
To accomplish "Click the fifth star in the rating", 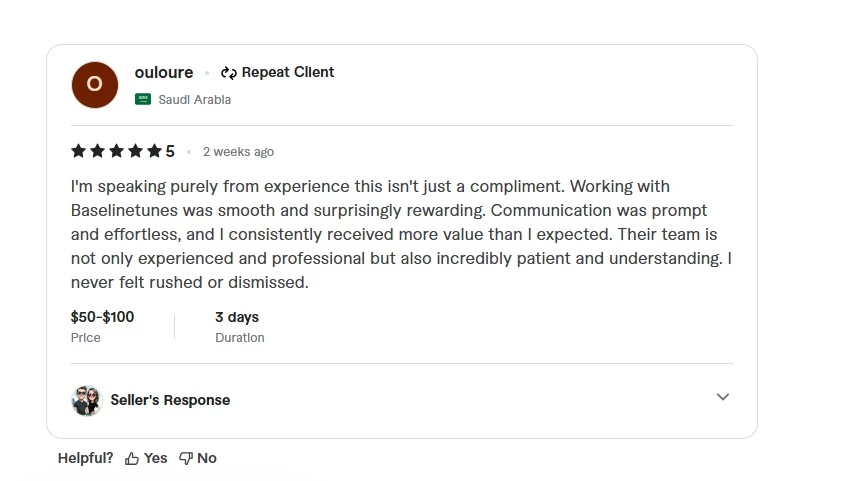I will 154,151.
